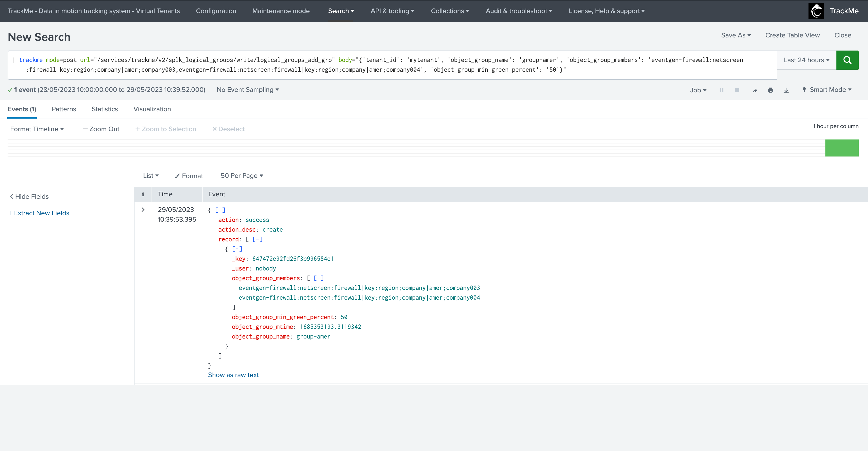Collapse the record array toggle

pyautogui.click(x=257, y=239)
